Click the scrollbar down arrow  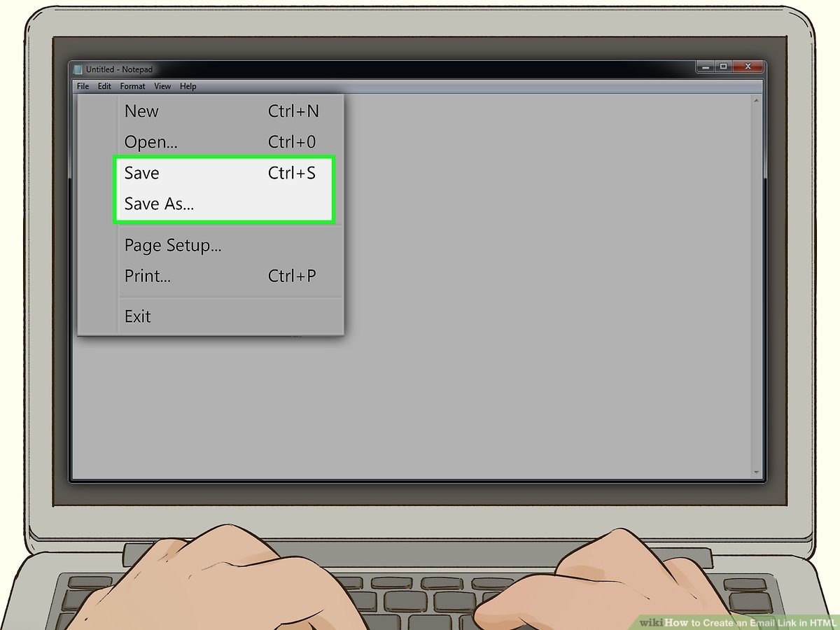(x=756, y=472)
